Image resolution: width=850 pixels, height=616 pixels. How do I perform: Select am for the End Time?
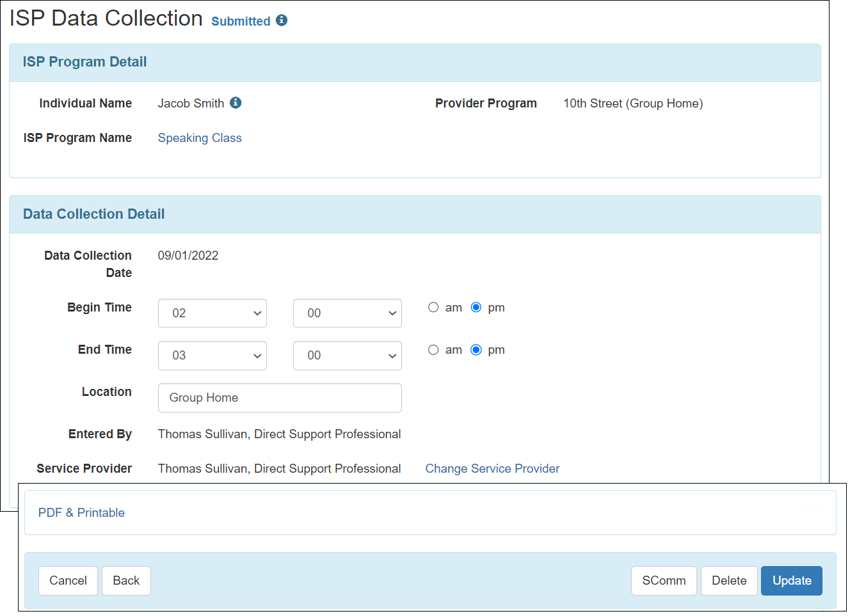pyautogui.click(x=433, y=349)
